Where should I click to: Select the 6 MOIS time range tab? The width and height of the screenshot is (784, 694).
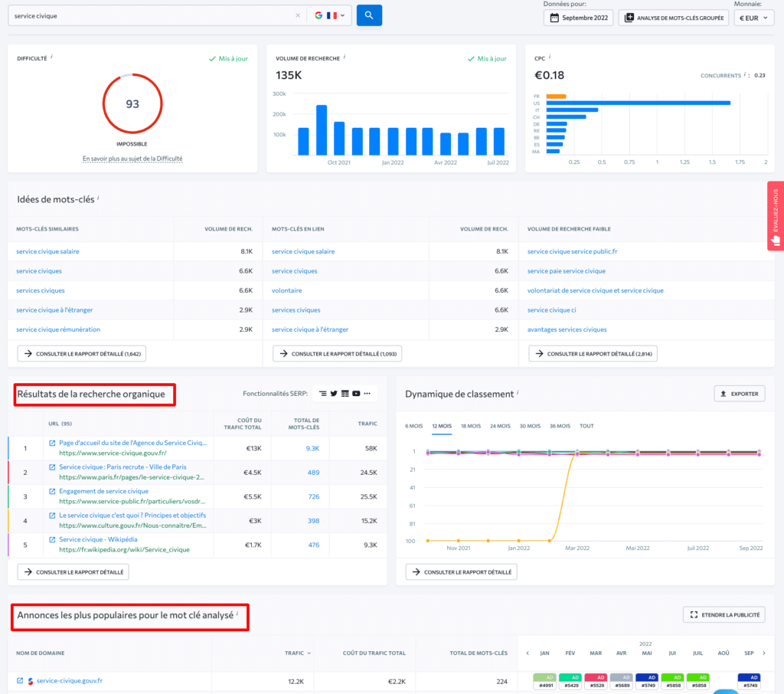[x=414, y=426]
